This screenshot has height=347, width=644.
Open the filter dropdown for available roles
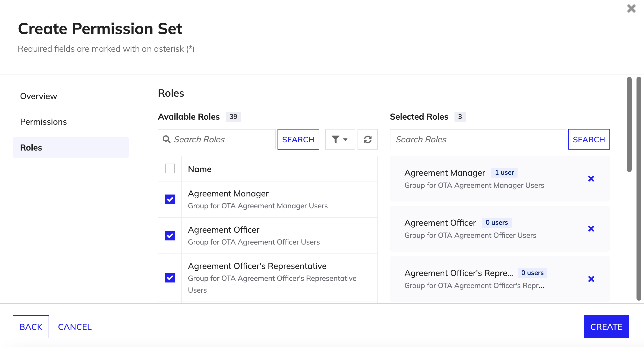coord(340,139)
